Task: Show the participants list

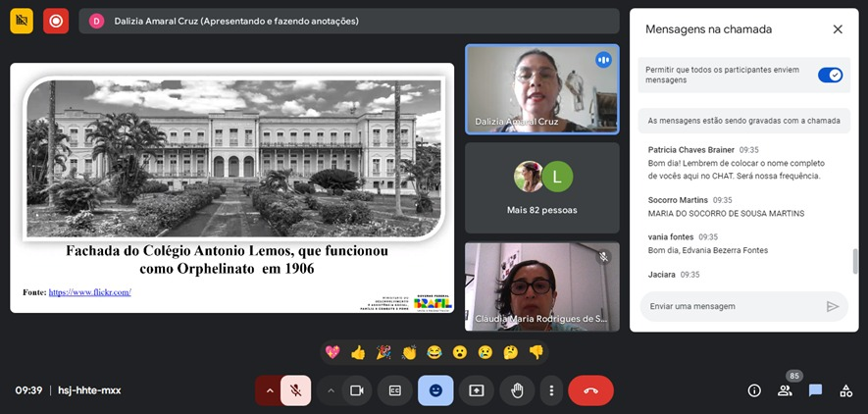Action: (x=785, y=390)
